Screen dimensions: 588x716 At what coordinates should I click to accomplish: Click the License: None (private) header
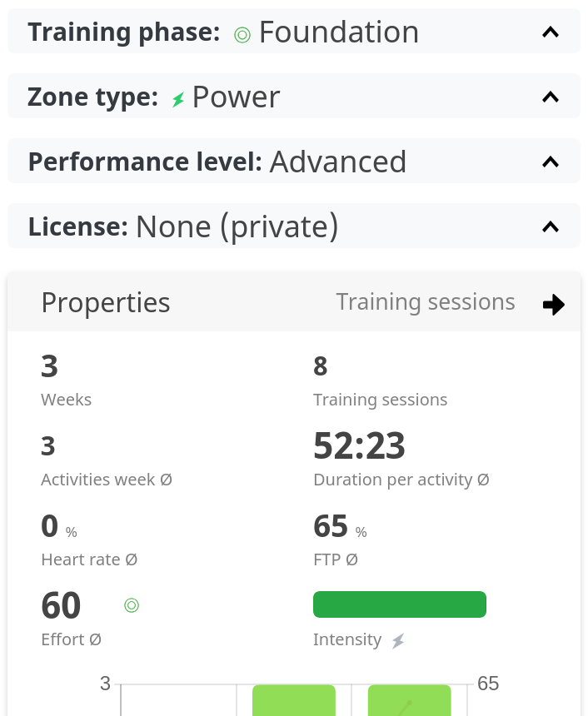pyautogui.click(x=183, y=226)
